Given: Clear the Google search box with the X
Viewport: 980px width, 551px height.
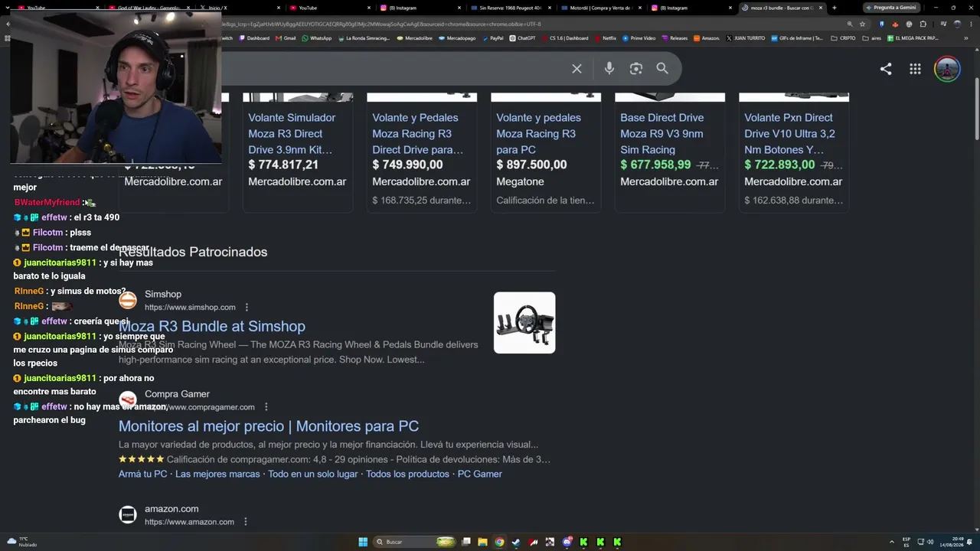Looking at the screenshot, I should (x=577, y=69).
